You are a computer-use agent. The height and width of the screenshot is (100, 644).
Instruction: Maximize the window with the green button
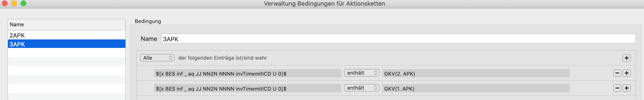point(23,3)
